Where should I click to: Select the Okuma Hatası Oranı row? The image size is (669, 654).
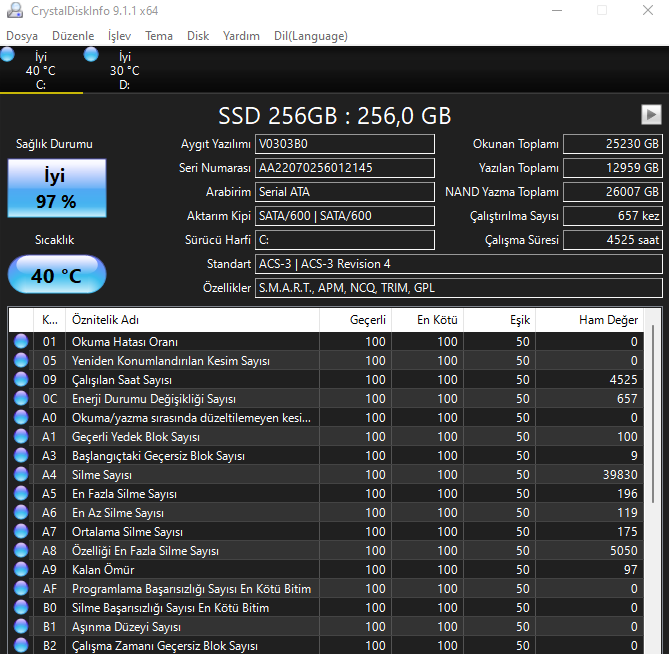click(x=326, y=342)
